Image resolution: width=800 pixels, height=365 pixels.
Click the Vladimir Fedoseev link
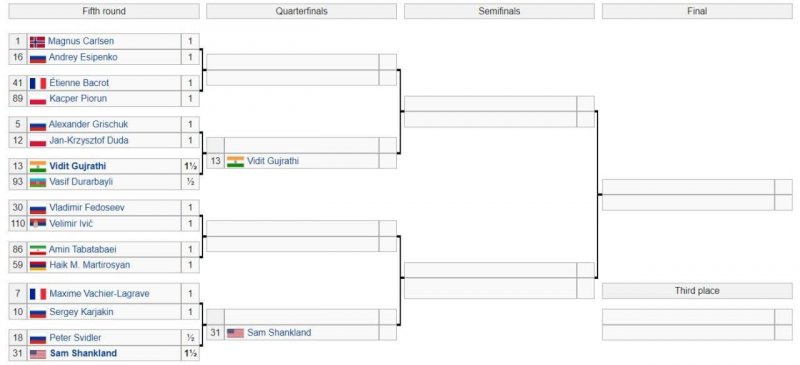(87, 208)
